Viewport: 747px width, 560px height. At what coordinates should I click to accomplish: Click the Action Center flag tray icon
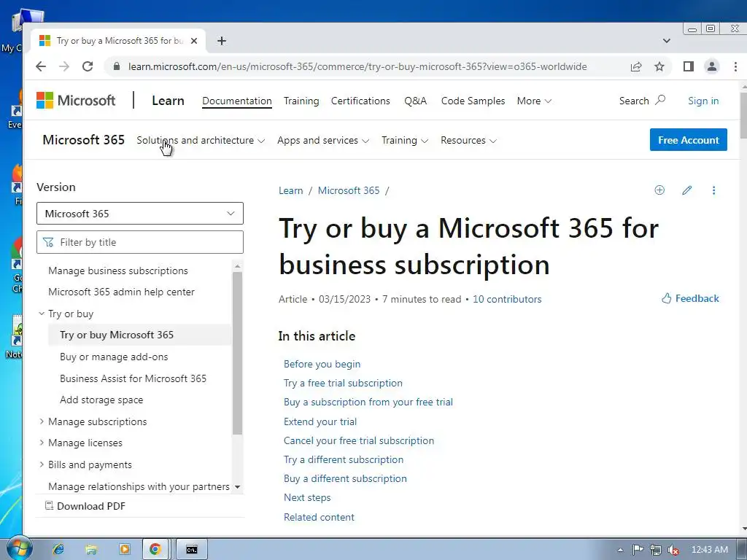pyautogui.click(x=638, y=550)
